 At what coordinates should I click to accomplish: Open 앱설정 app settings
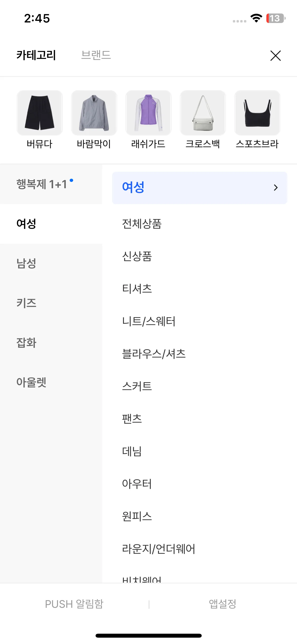pos(223,604)
